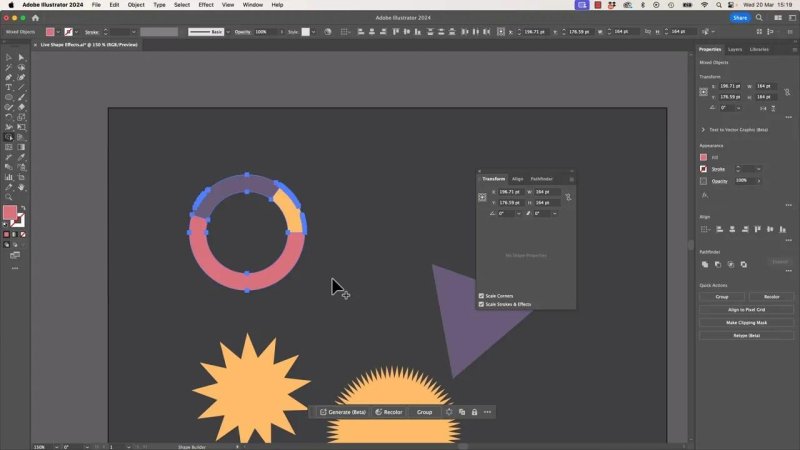Toggle constrain proportions in Properties panel
Viewport: 800px width, 450px height.
point(787,92)
